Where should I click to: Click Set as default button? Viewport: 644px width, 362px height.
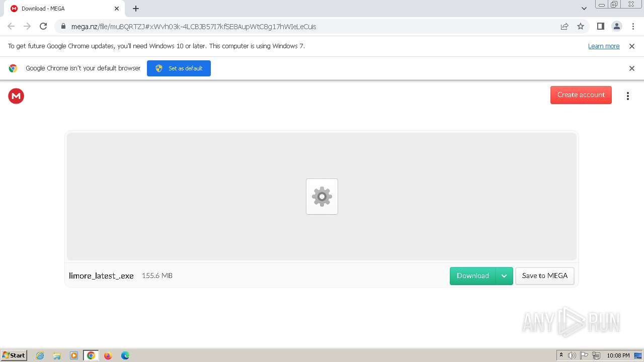pos(179,68)
